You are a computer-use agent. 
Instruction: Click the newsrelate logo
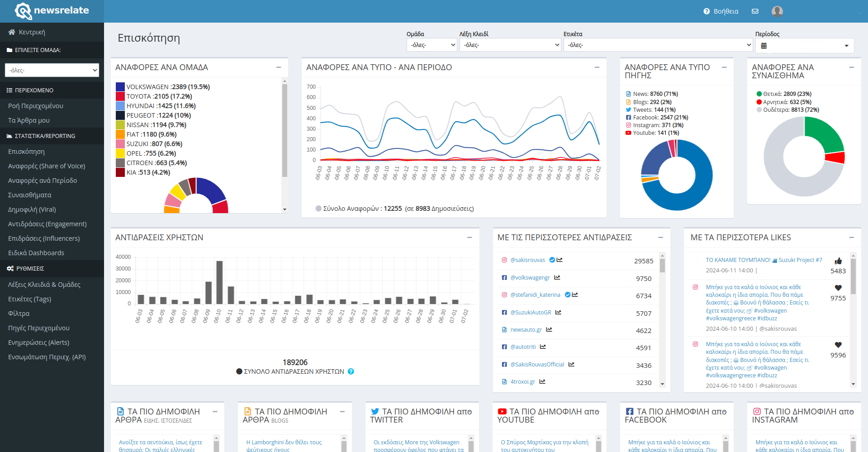[52, 11]
